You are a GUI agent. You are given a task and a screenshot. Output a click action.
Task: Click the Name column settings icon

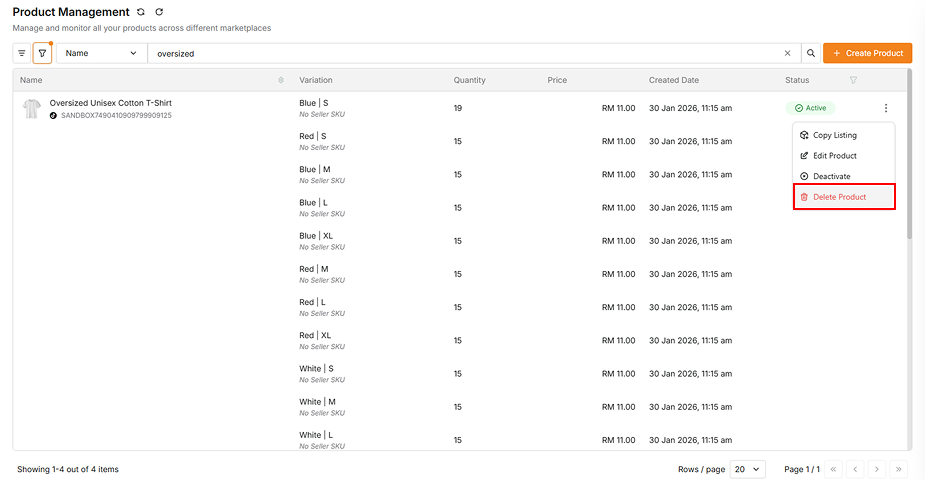281,80
